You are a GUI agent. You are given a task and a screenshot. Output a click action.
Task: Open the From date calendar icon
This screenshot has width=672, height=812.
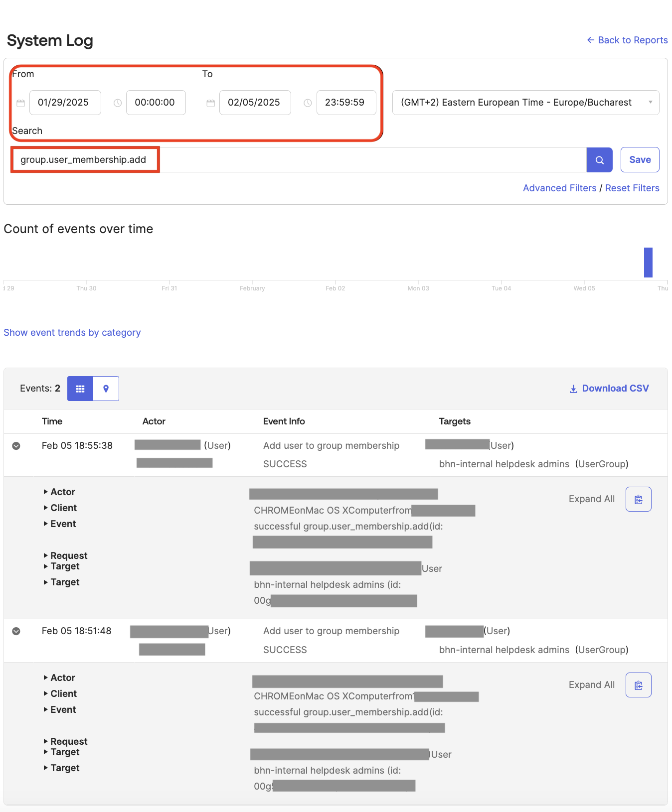coord(20,103)
